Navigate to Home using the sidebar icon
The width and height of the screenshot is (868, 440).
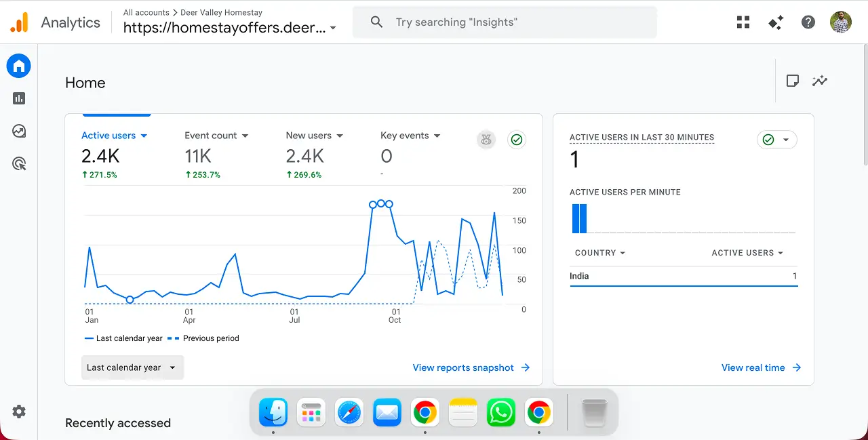[x=18, y=65]
